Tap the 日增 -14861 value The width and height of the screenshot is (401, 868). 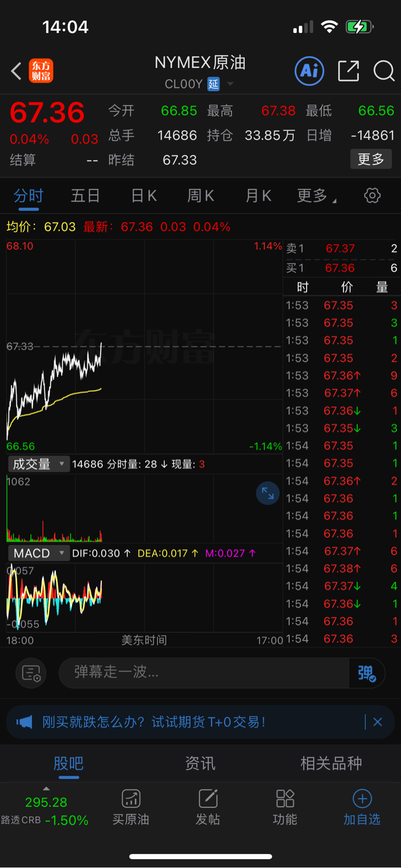(x=373, y=136)
